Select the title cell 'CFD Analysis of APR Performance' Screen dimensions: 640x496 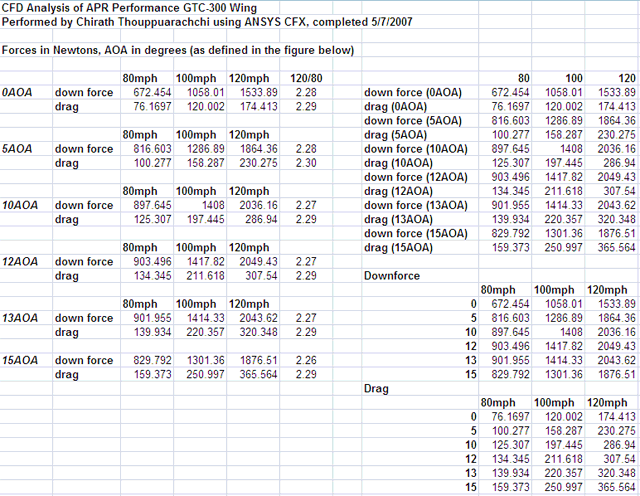[x=120, y=7]
